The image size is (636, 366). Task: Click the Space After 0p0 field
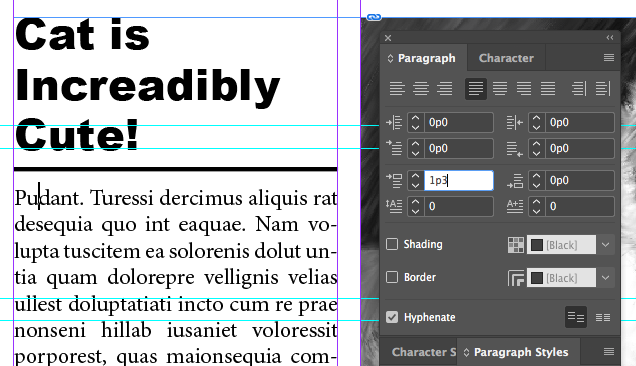[x=580, y=181]
